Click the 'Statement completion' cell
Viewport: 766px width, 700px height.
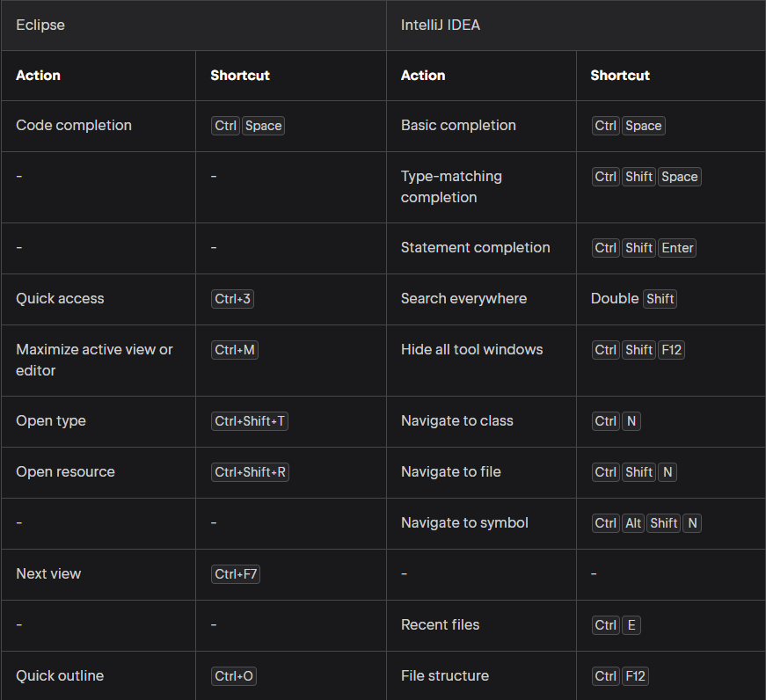coord(481,248)
